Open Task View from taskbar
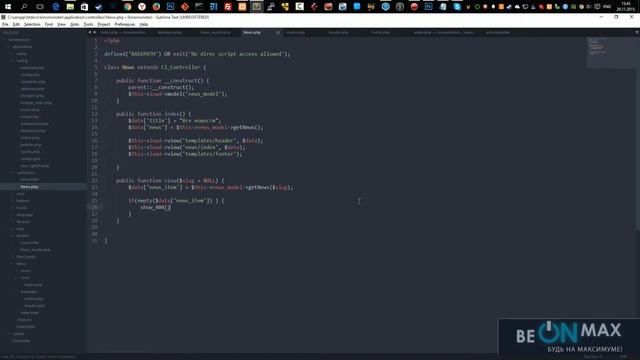This screenshot has height=360, width=640. click(40, 7)
